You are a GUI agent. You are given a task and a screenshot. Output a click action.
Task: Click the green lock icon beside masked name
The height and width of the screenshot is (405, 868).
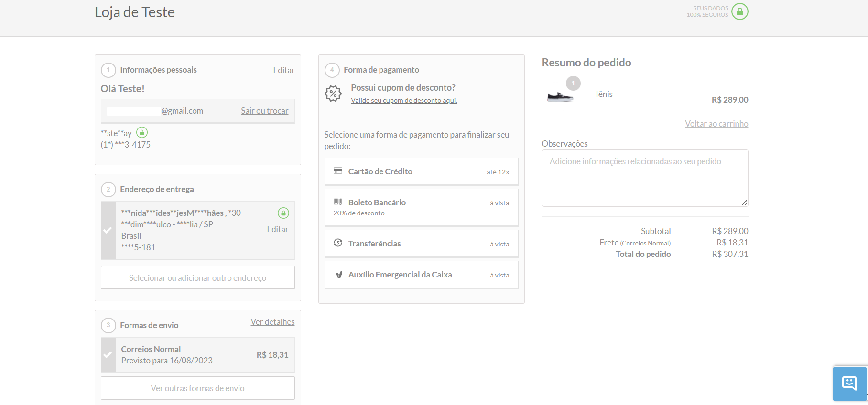tap(142, 132)
